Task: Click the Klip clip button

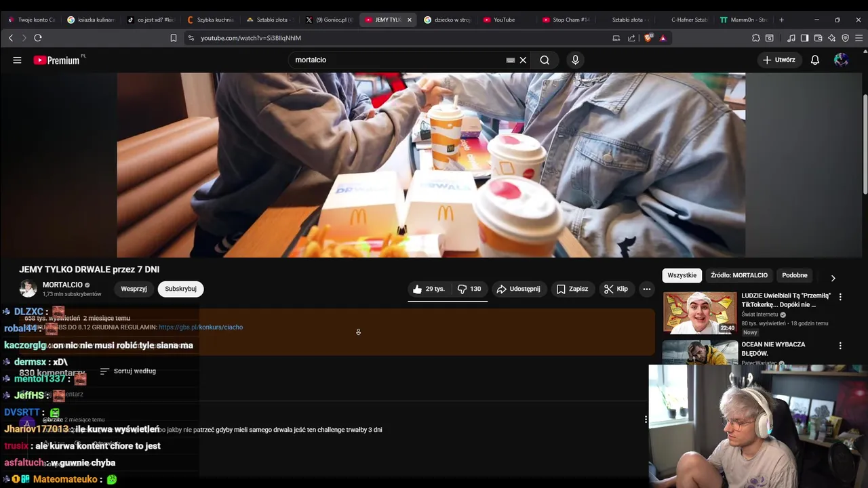Action: click(x=616, y=289)
